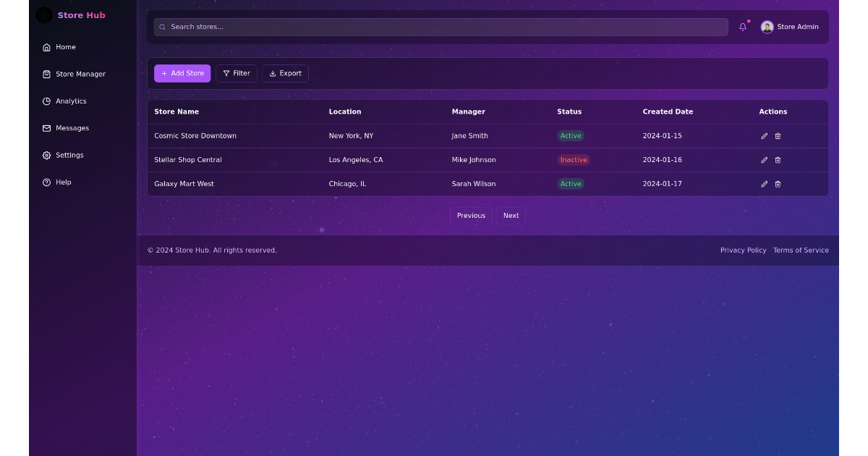This screenshot has height=456, width=868.
Task: Toggle Stellar Shop Central's Inactive status badge
Action: pos(573,159)
